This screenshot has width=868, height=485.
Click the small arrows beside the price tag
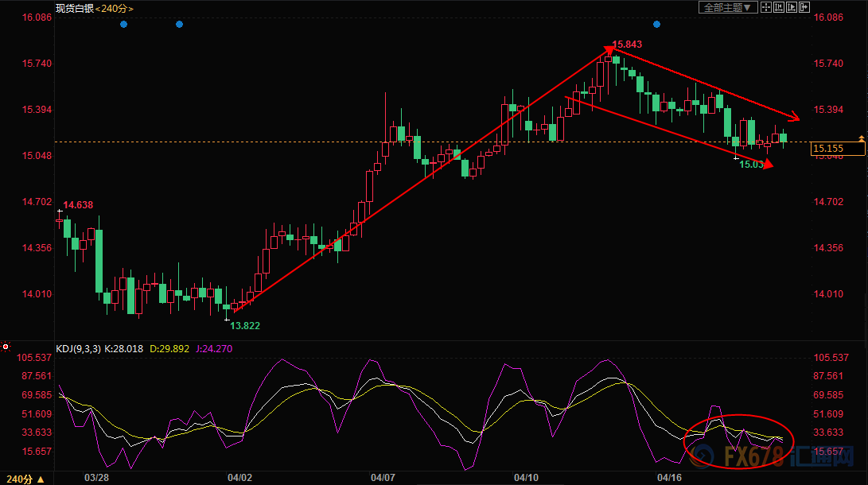click(861, 138)
